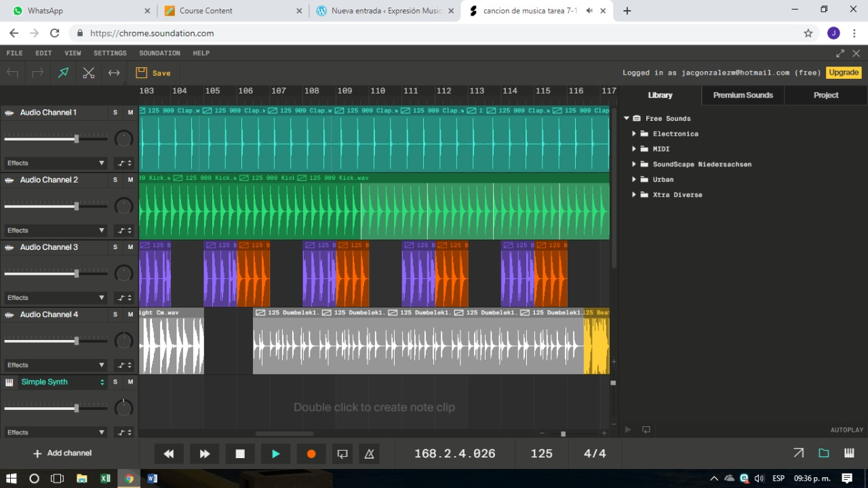
Task: Mute Audio Channel 3
Action: [130, 247]
